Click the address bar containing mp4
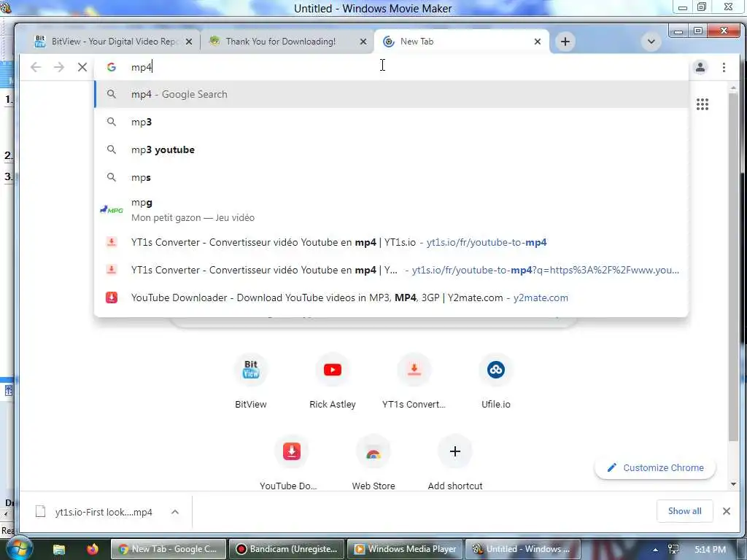The width and height of the screenshot is (747, 560). tap(391, 67)
